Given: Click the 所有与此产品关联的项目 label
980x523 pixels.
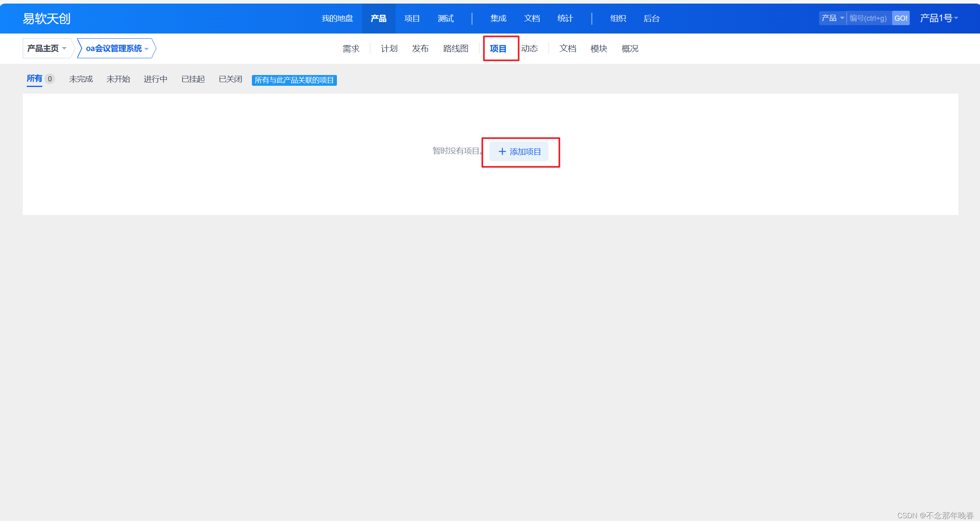Looking at the screenshot, I should click(x=294, y=80).
